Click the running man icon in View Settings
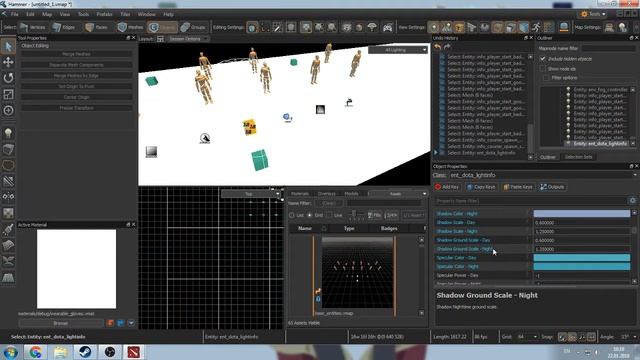The width and height of the screenshot is (640, 360). pos(536,27)
